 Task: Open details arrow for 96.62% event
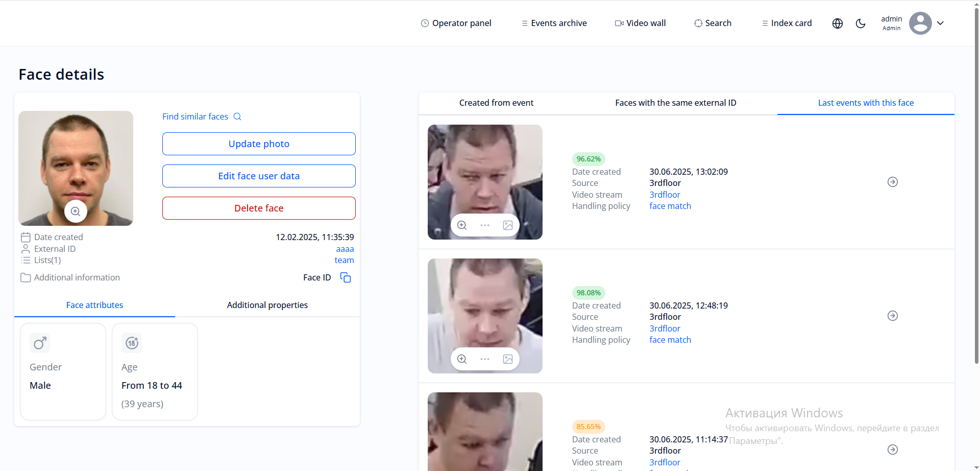click(x=892, y=182)
